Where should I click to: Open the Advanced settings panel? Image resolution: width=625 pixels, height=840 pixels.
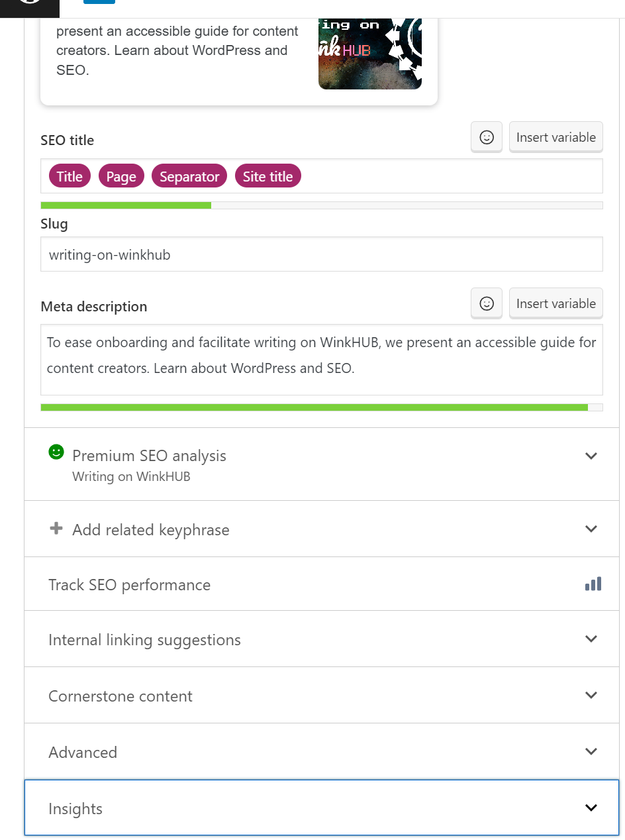(322, 751)
